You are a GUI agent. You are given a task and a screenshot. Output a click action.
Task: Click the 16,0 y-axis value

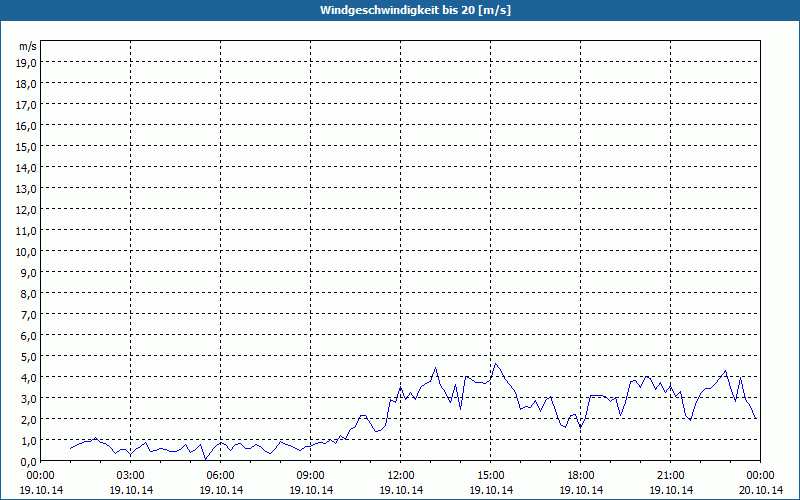coord(27,126)
